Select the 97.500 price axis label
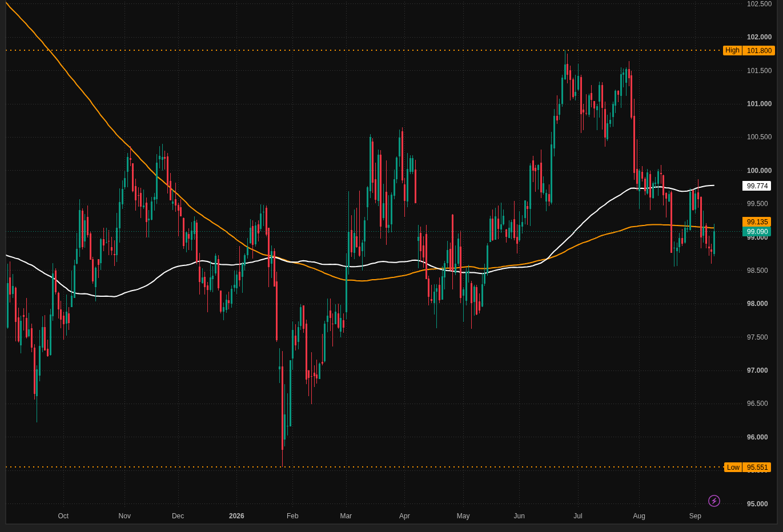The image size is (783, 532). tap(757, 337)
